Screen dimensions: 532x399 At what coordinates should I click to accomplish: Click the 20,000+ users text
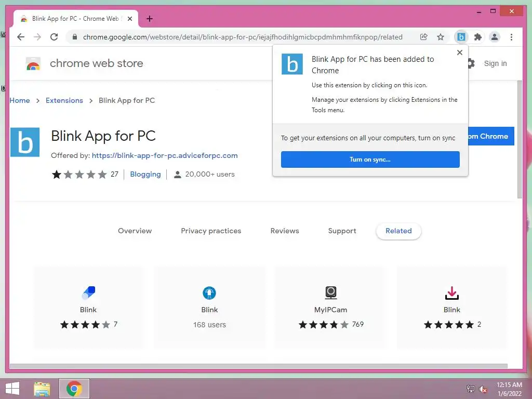[210, 175]
